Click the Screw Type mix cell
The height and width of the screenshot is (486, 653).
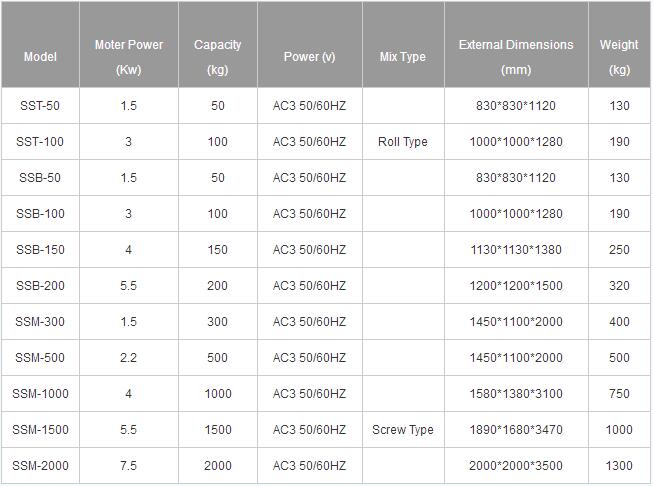point(403,430)
